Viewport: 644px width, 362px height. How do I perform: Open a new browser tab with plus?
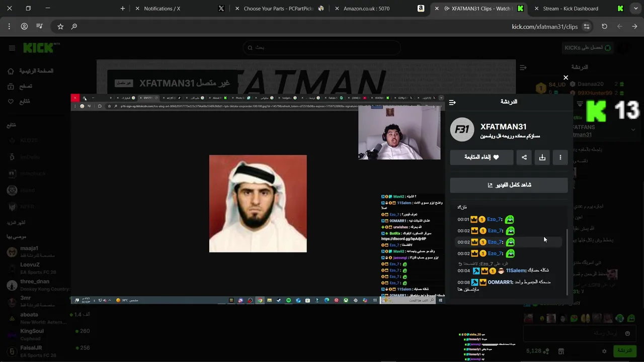(x=123, y=9)
